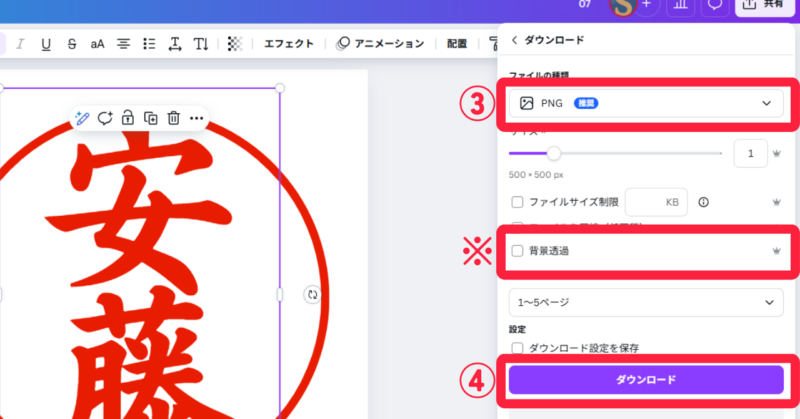Click the top-right selection resize handle
Viewport: 800px width, 419px height.
click(x=280, y=88)
